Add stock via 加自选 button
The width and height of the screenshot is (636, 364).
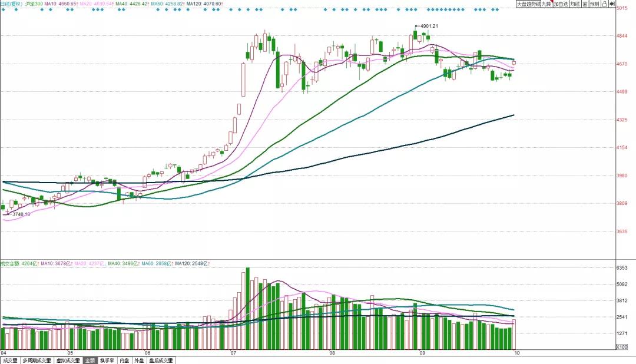[561, 4]
